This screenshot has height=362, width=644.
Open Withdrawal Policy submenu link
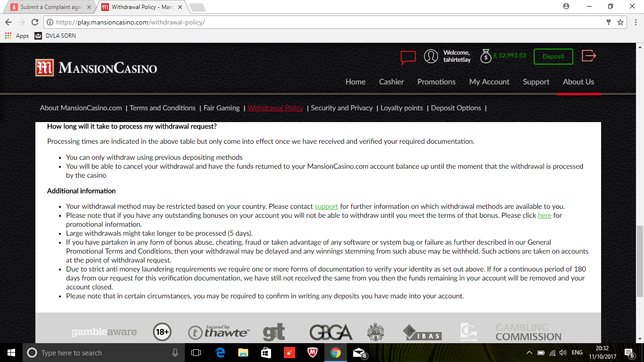tap(275, 108)
